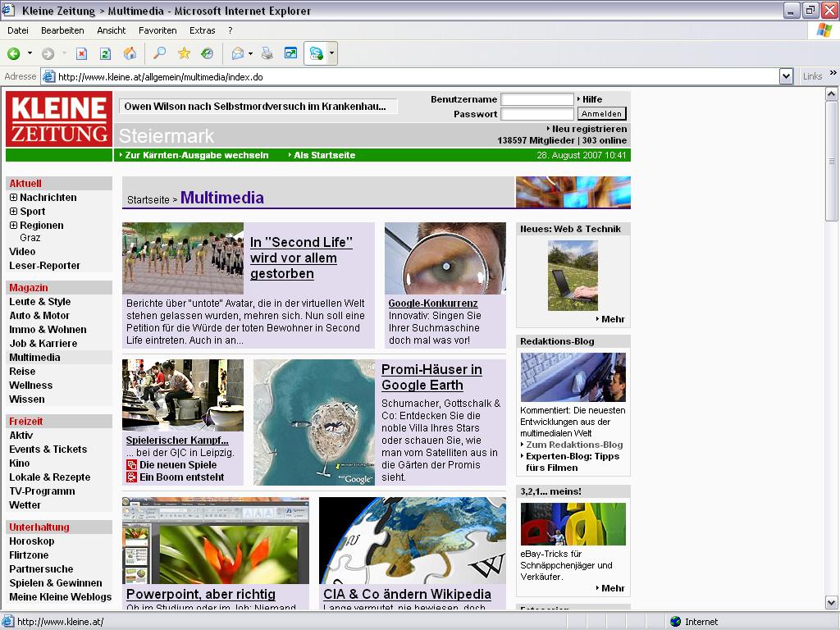Open the Multimedia sidebar item
Screen dimensions: 840x630
point(34,358)
